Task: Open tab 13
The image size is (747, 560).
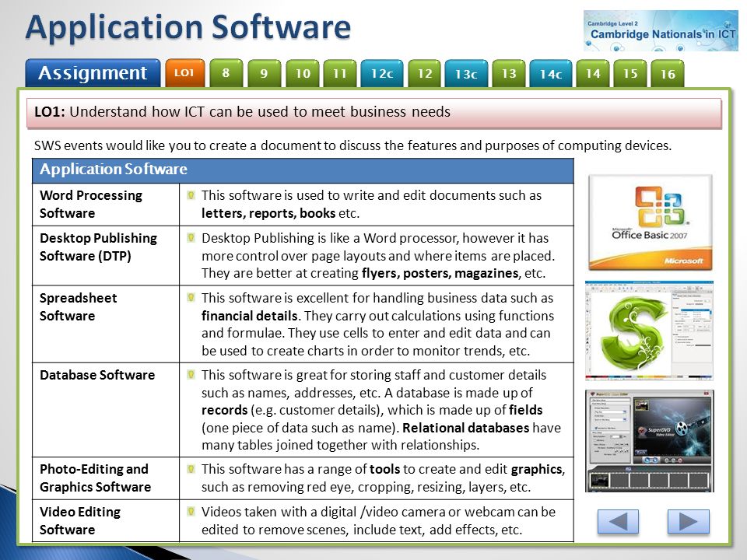Action: 508,73
